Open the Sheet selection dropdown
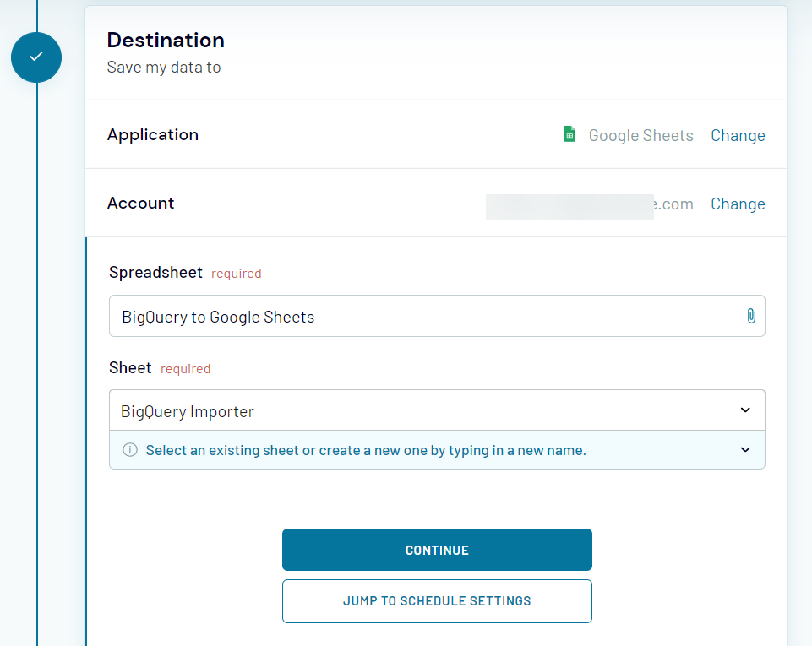This screenshot has height=646, width=812. [x=744, y=410]
